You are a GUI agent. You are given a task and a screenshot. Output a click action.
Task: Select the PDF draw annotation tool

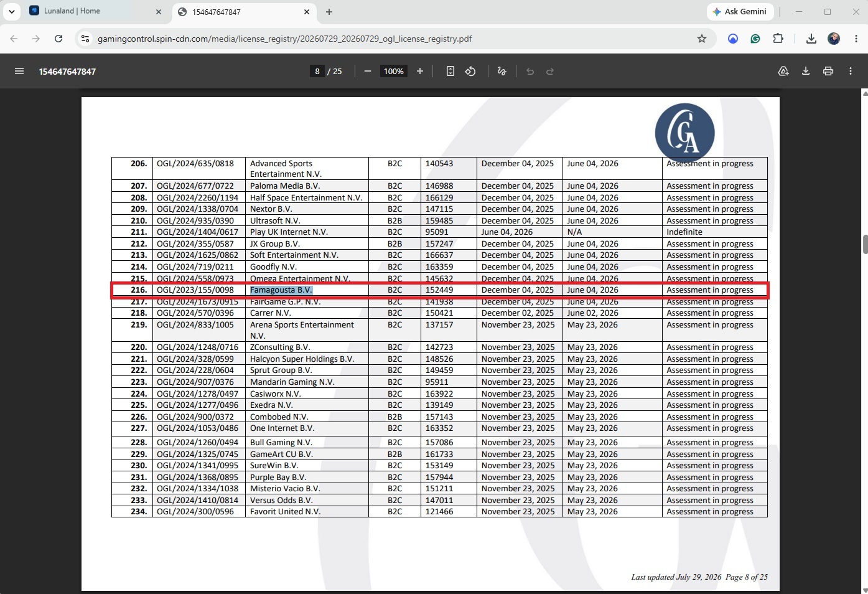(x=502, y=71)
